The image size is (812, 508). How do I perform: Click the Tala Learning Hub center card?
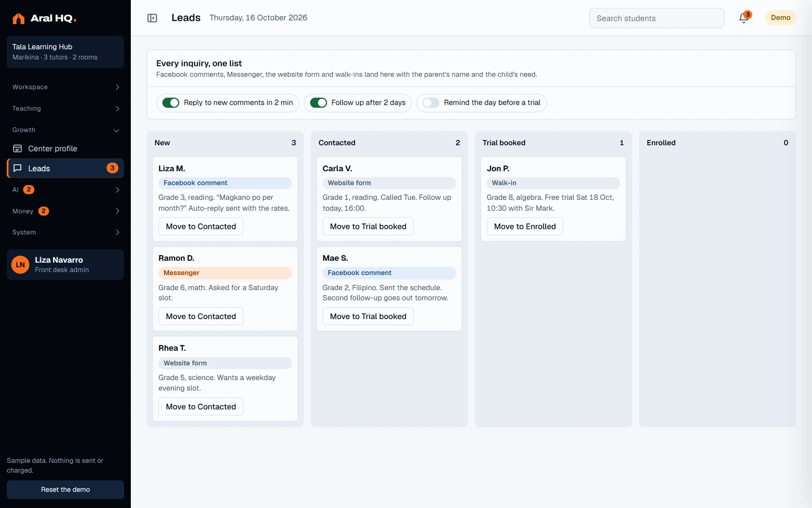[65, 52]
